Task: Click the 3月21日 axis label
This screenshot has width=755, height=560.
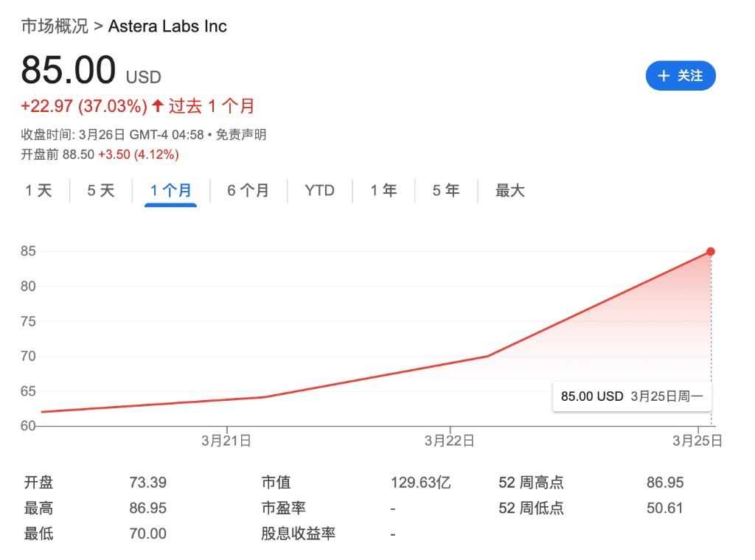Action: (x=226, y=441)
